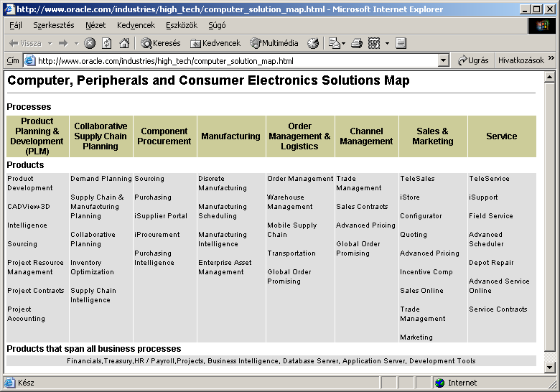Click the Channel Management header

[366, 136]
